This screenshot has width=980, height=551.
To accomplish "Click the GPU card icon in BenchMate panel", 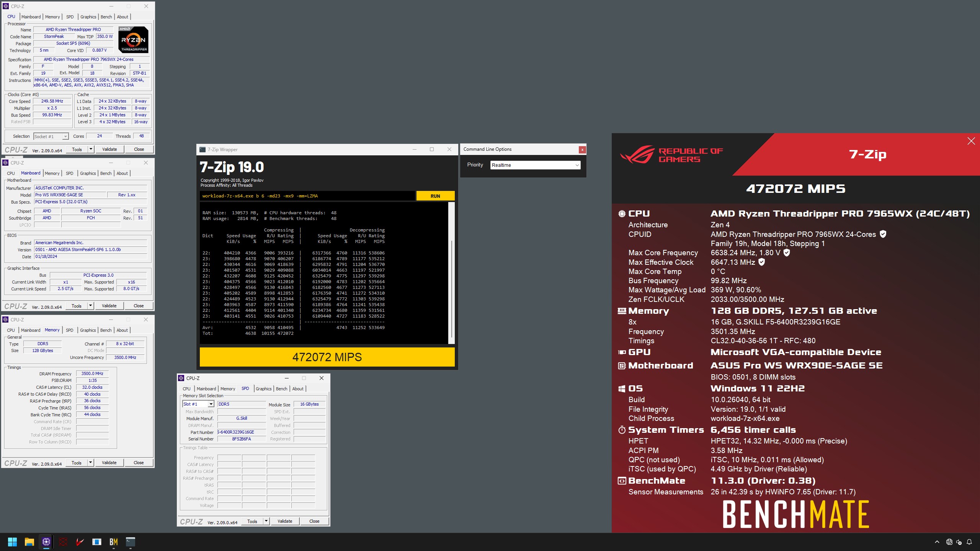I will 622,352.
